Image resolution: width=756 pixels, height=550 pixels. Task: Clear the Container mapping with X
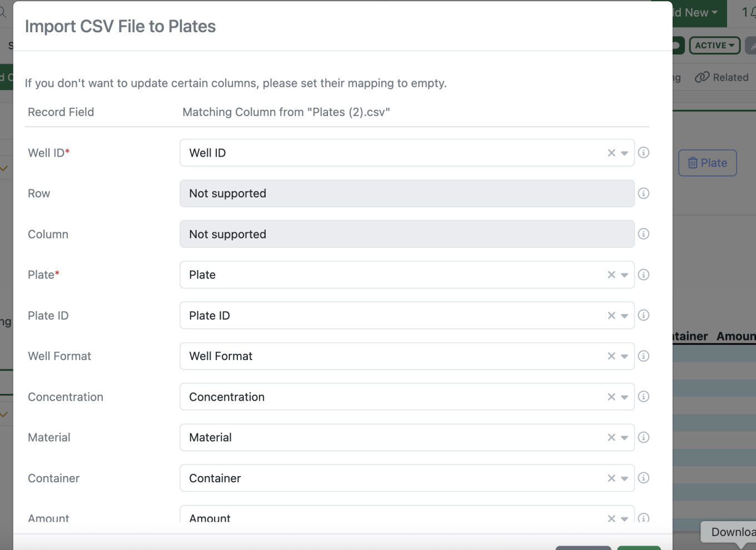[611, 478]
